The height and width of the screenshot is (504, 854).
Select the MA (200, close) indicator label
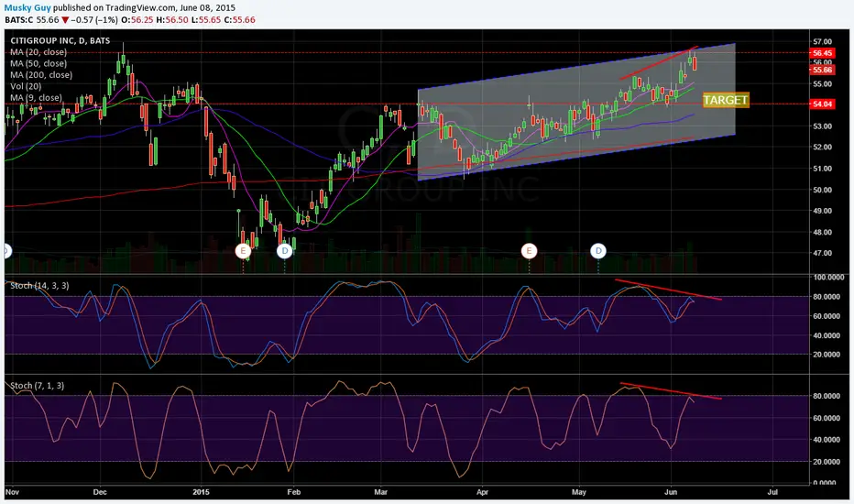coord(41,75)
